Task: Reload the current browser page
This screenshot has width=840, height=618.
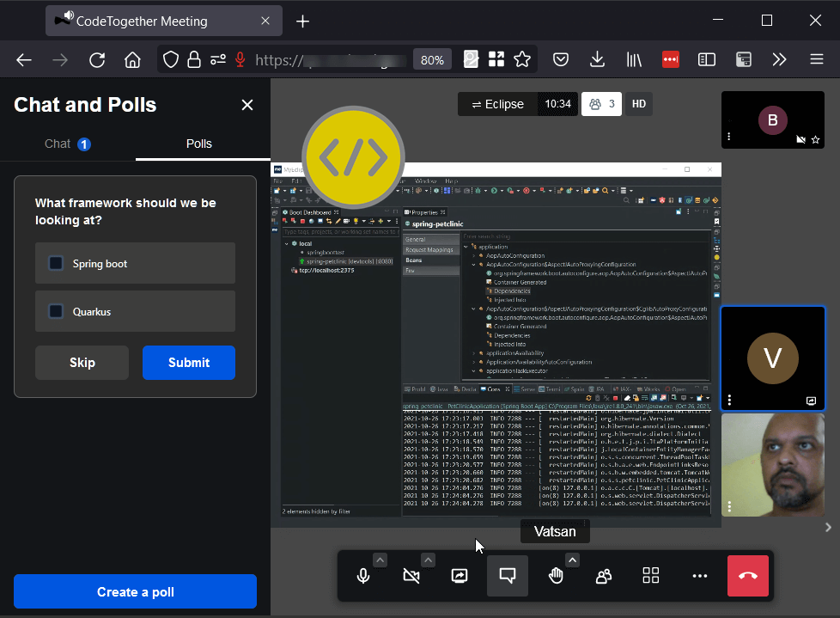Action: (x=97, y=59)
